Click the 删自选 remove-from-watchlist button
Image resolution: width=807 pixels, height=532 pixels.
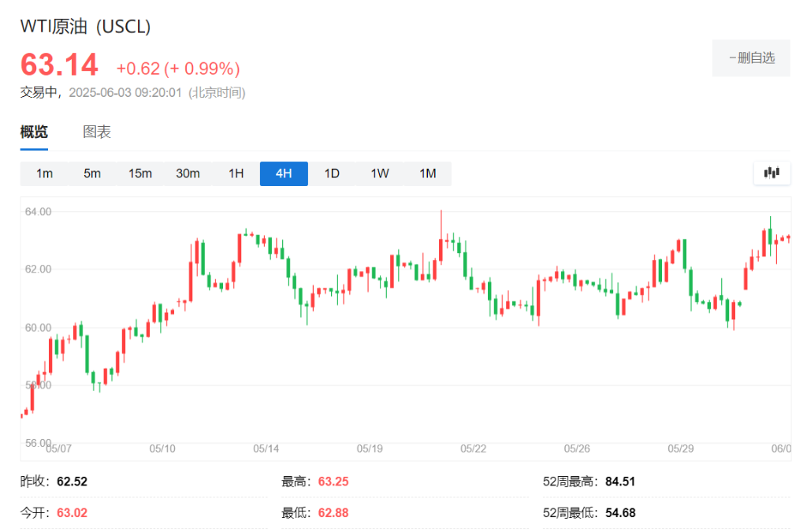[x=750, y=57]
